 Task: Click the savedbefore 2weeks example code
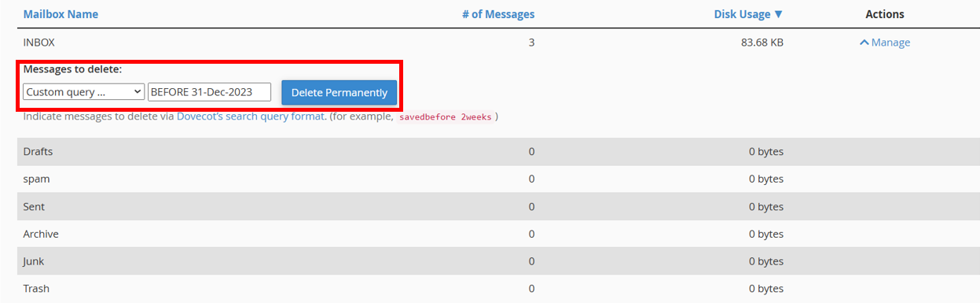pyautogui.click(x=446, y=117)
